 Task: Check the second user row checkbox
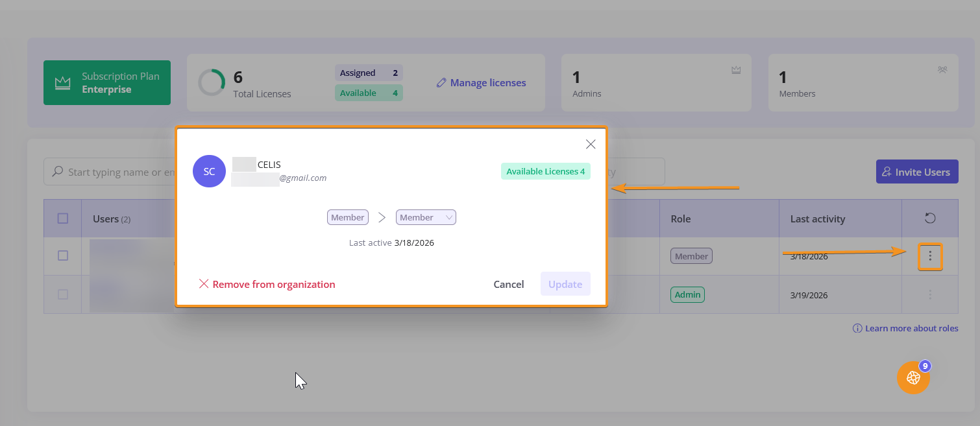click(x=63, y=294)
